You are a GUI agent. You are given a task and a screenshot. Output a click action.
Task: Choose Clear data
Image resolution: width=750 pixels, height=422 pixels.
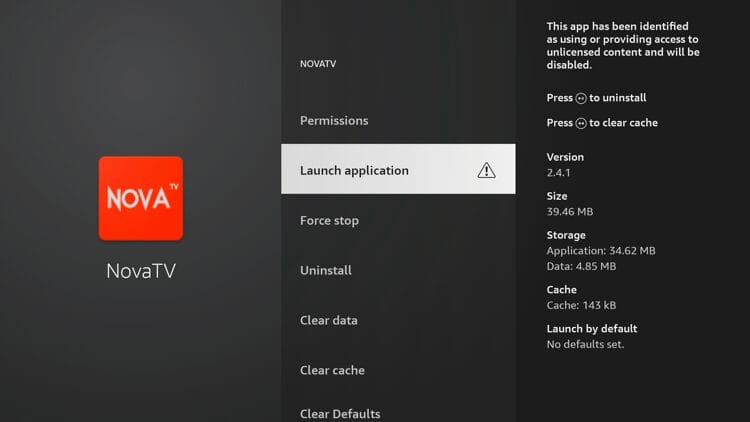click(x=398, y=320)
